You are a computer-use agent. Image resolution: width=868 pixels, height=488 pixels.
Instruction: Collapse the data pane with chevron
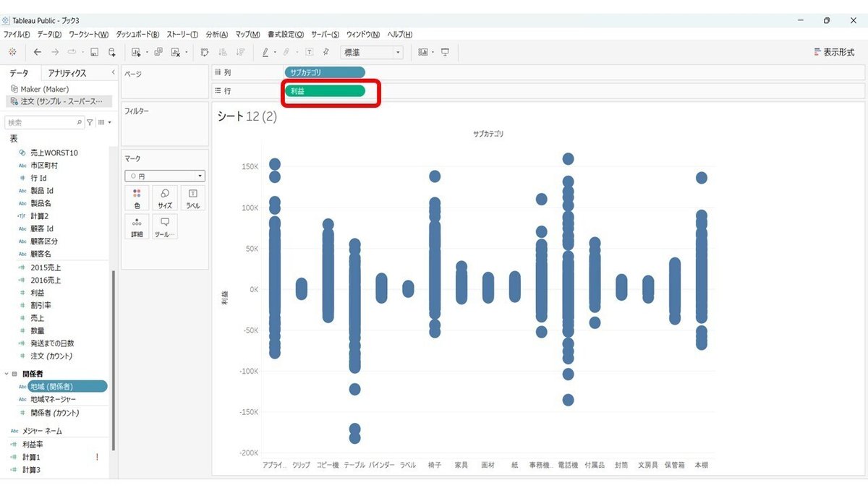click(113, 72)
